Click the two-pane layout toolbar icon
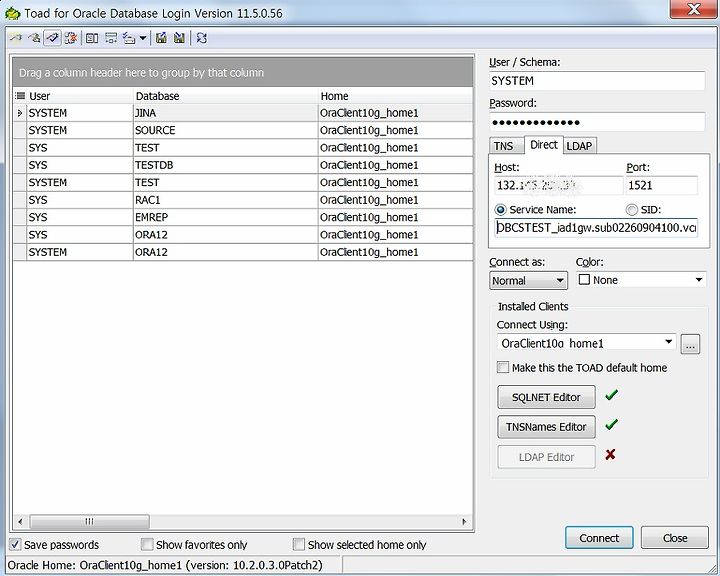The image size is (720, 576). point(92,38)
